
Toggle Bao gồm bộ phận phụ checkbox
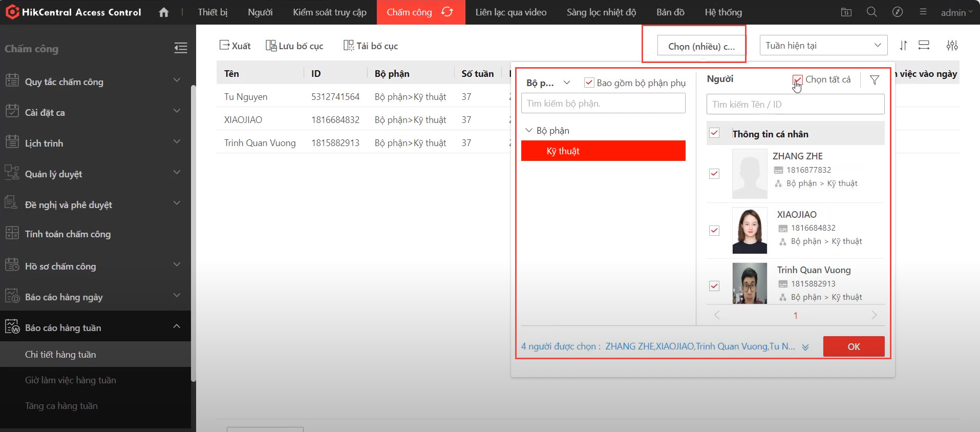coord(589,83)
